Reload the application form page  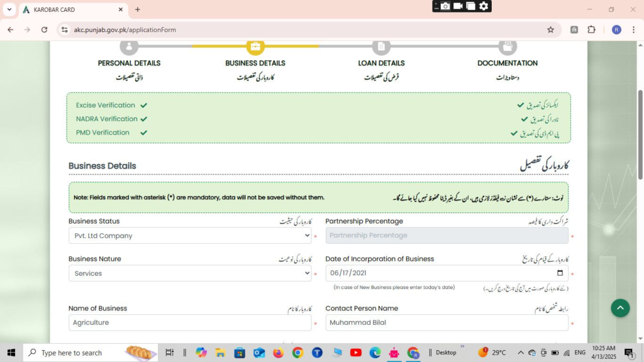click(44, 30)
